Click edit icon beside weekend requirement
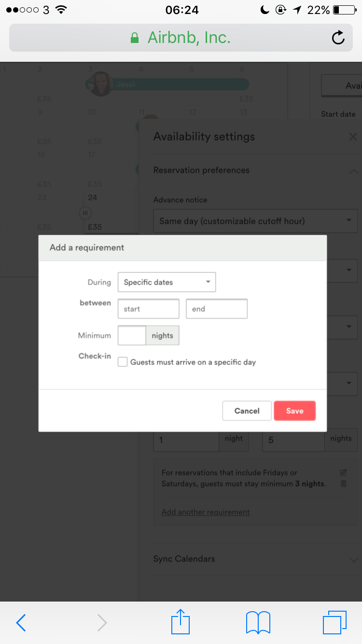The image size is (362, 644). click(x=344, y=473)
